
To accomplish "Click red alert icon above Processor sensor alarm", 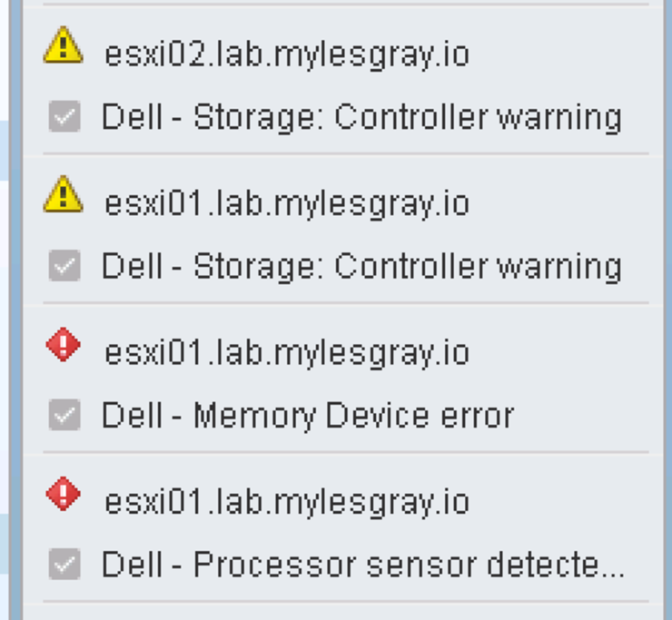I will coord(63,494).
